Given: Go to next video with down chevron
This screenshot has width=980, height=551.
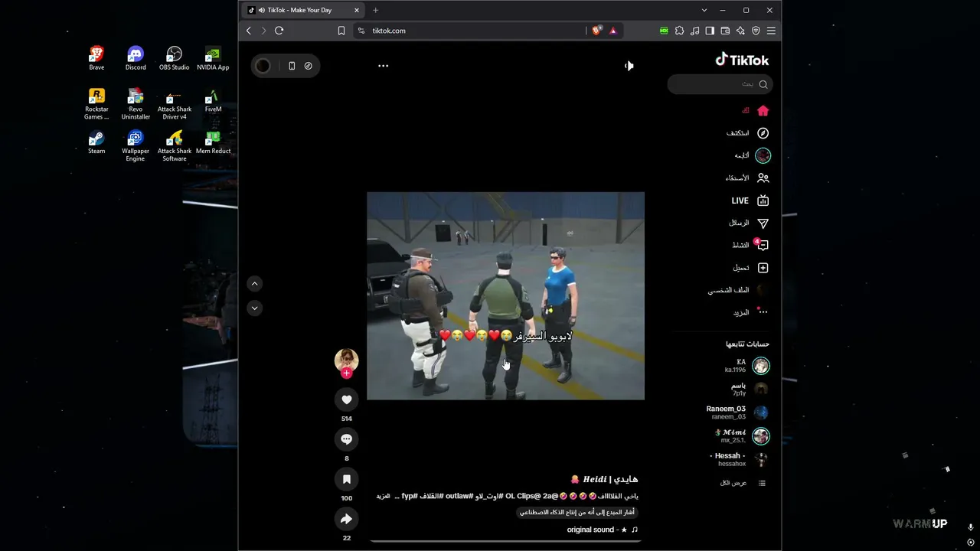Looking at the screenshot, I should 255,308.
